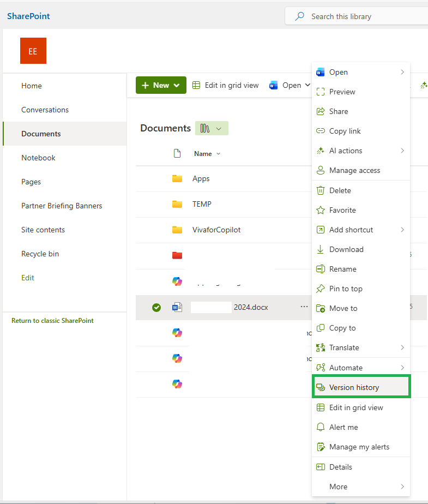Expand the Name column sort dropdown
This screenshot has width=428, height=504.
tap(219, 154)
